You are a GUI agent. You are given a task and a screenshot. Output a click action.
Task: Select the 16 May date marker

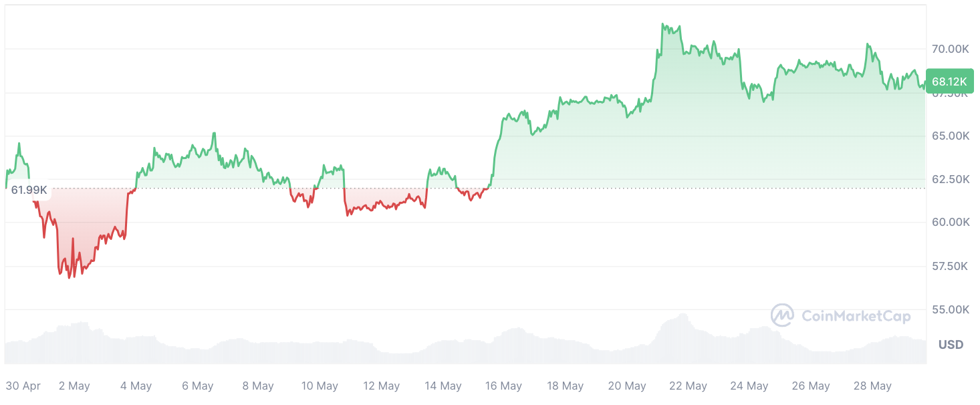pyautogui.click(x=503, y=386)
